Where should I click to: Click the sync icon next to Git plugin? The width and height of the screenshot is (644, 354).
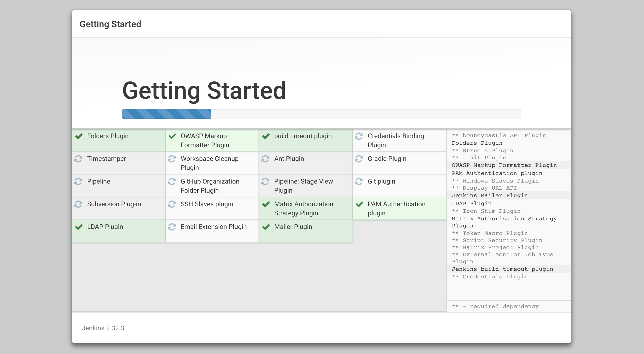[359, 182]
